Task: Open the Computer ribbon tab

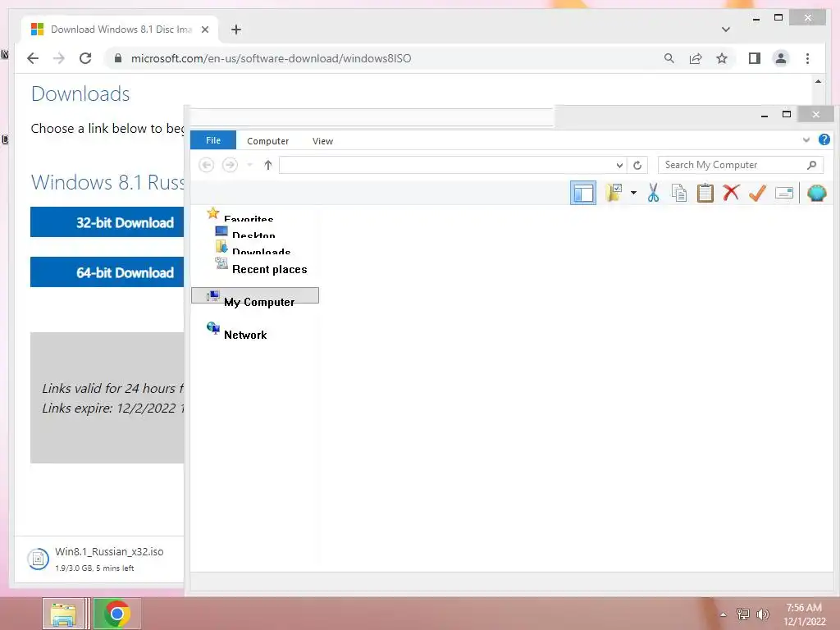Action: coord(268,141)
